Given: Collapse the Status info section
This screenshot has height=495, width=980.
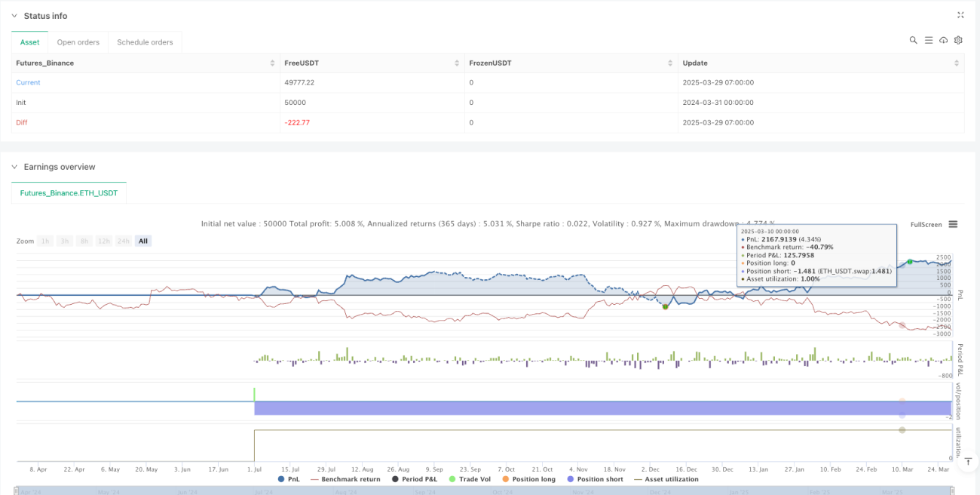Looking at the screenshot, I should [x=14, y=16].
